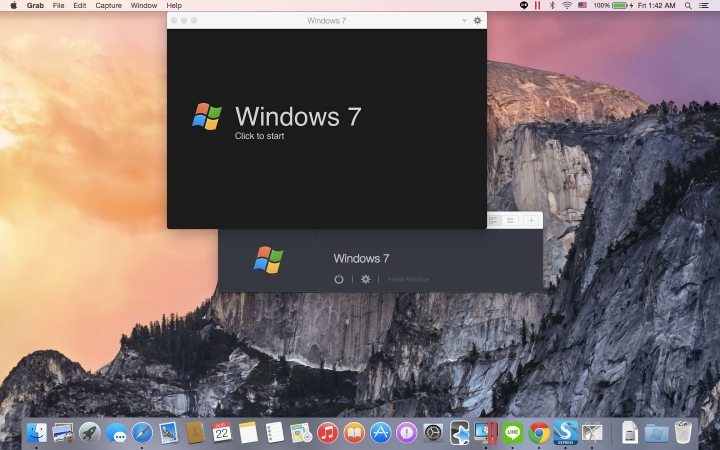Viewport: 720px width, 450px height.
Task: Open Snagit Express S icon in the Dock
Action: [x=565, y=433]
